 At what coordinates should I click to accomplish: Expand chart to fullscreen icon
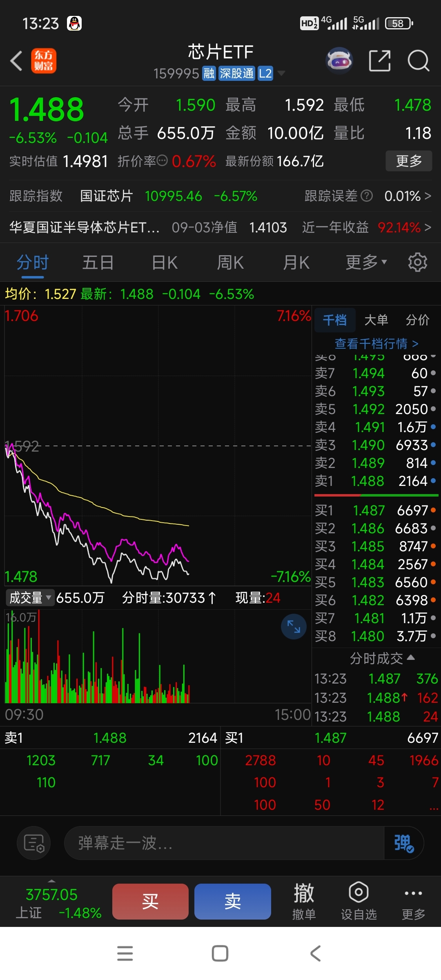[x=294, y=626]
